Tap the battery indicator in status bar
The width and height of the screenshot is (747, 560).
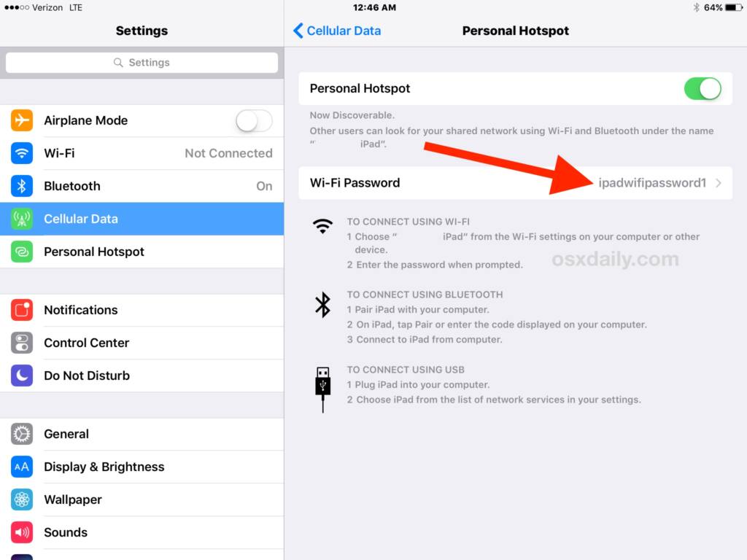pyautogui.click(x=734, y=7)
